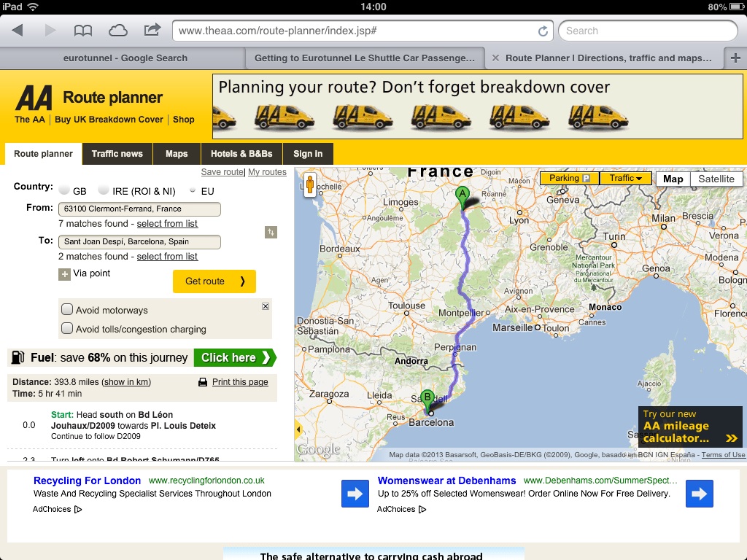Screen dimensions: 747x560
Task: Enable Avoid tolls/congestion charging checkbox
Action: point(67,329)
